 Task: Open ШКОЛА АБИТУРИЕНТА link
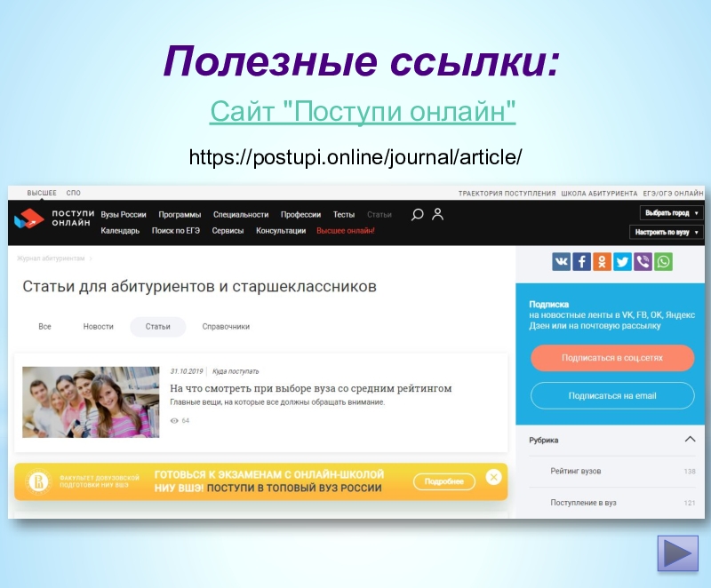pyautogui.click(x=599, y=194)
